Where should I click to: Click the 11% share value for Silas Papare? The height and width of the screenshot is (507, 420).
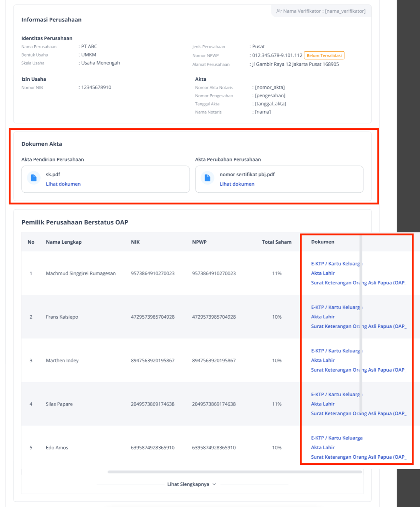tap(277, 404)
